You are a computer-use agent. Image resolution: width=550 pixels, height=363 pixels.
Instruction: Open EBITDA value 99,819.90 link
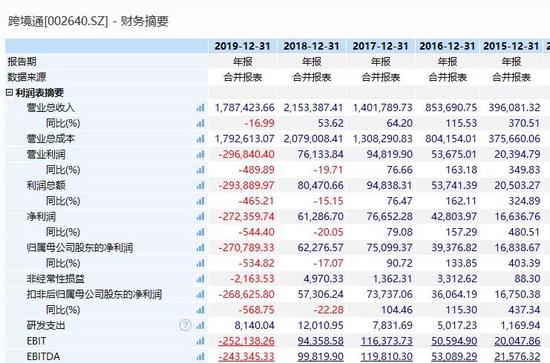tap(320, 357)
